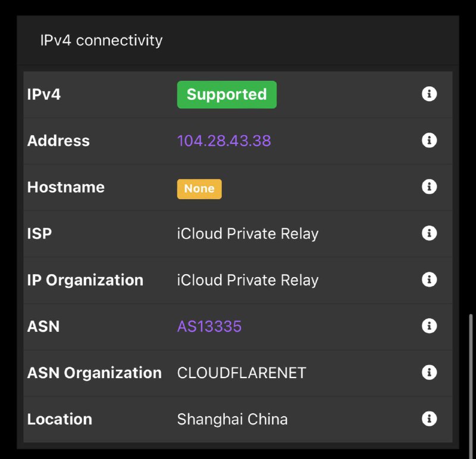This screenshot has width=476, height=459.
Task: Click the vertical scrollbar on the right edge
Action: (x=471, y=381)
